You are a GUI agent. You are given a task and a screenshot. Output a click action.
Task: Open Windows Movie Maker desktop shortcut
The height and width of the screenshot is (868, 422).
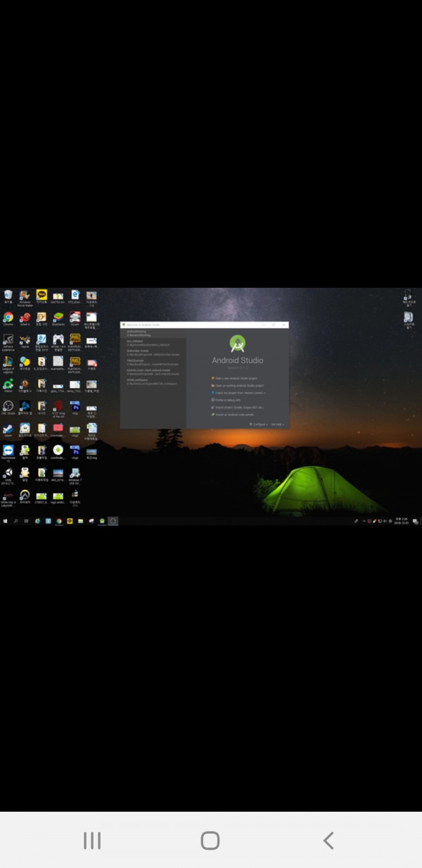pyautogui.click(x=25, y=298)
